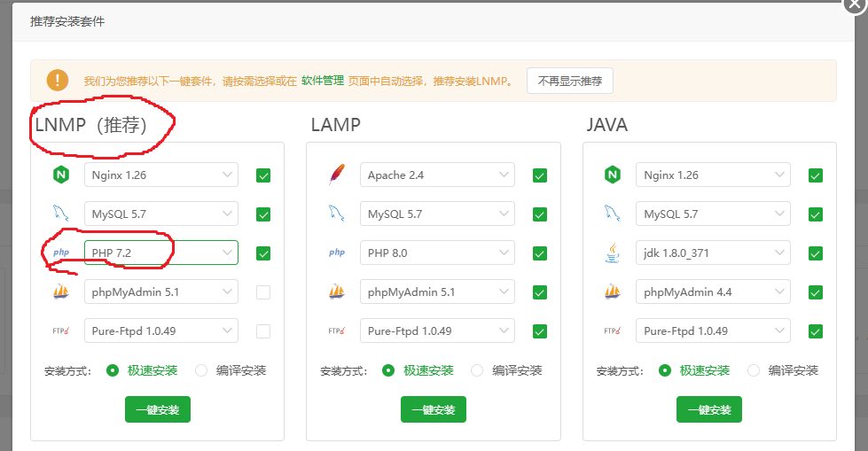Uncheck PHP 7.2 checkbox in LNMP
The width and height of the screenshot is (868, 451).
pos(263,253)
